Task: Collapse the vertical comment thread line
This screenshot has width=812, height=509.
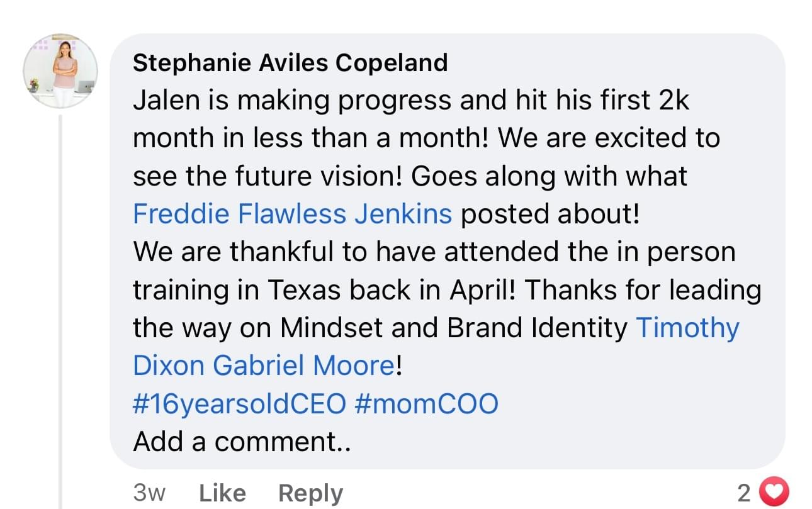Action: [61, 315]
